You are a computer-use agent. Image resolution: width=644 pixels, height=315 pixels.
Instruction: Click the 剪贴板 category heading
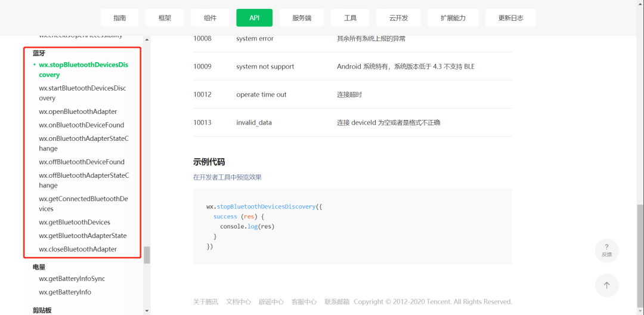(x=42, y=310)
